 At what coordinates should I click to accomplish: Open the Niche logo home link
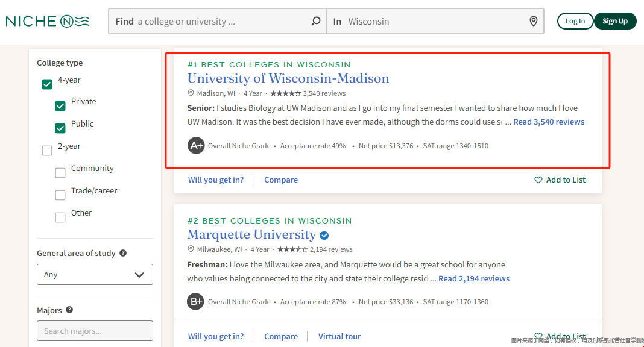pyautogui.click(x=48, y=21)
